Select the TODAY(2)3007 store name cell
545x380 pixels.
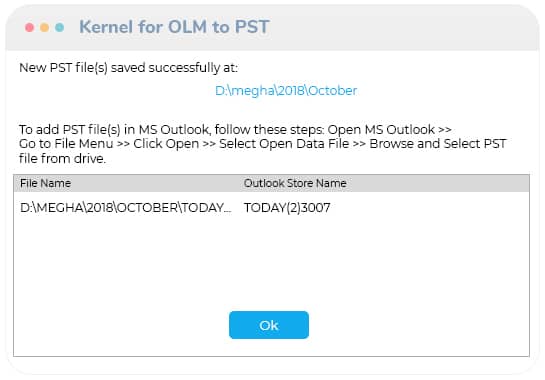coord(287,208)
